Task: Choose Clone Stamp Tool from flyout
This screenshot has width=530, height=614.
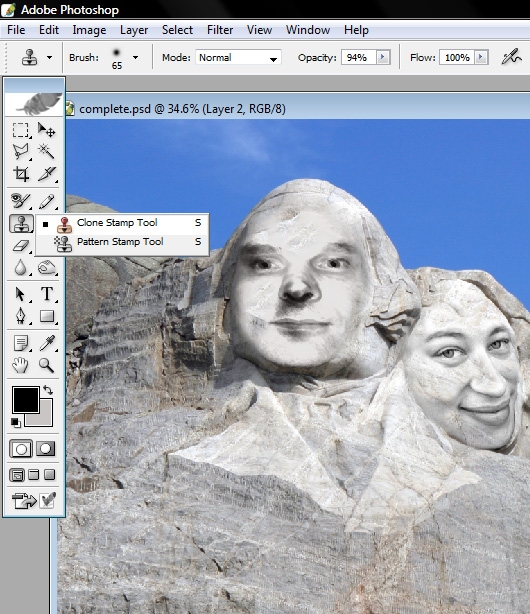Action: pyautogui.click(x=122, y=224)
